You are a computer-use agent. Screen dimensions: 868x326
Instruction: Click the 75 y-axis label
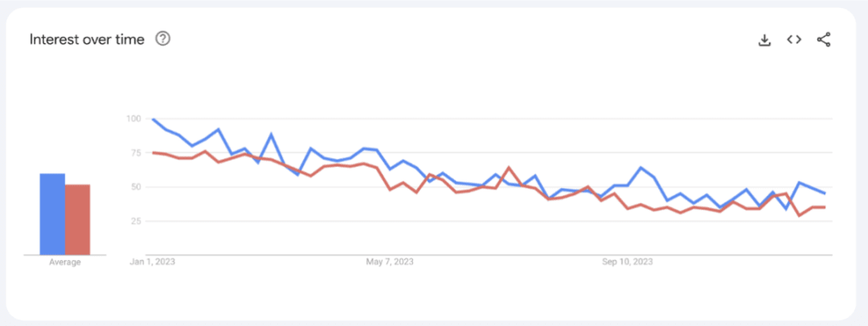[x=135, y=153]
